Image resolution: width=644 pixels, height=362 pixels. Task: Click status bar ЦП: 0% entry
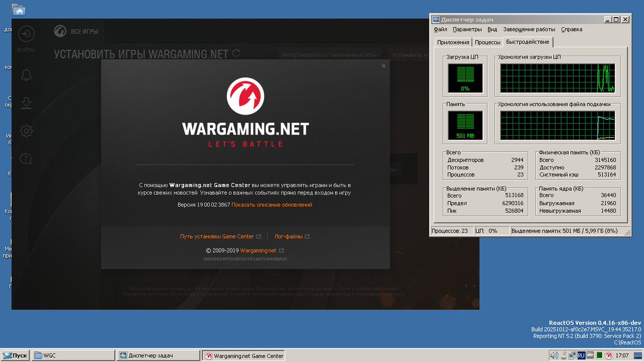[491, 231]
